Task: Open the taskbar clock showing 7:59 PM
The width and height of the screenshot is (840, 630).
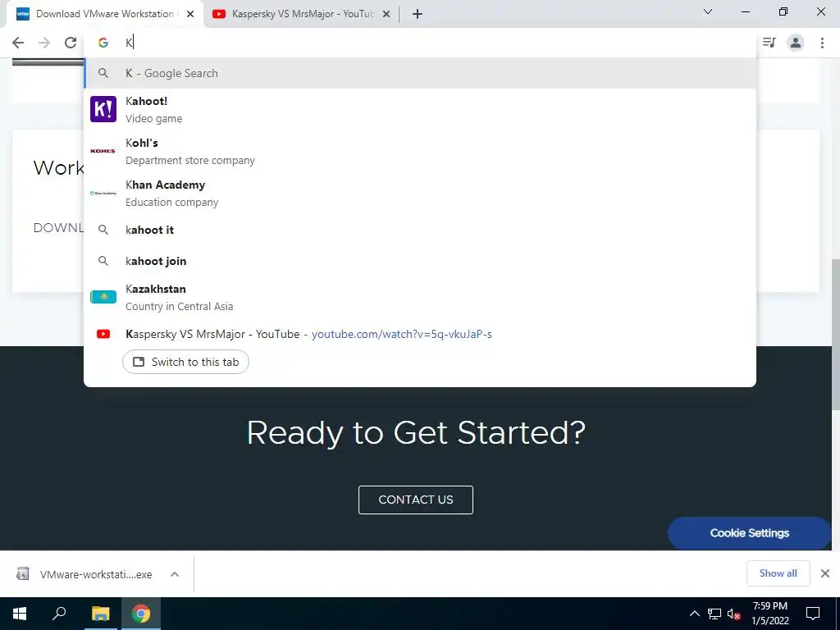Action: 770,614
